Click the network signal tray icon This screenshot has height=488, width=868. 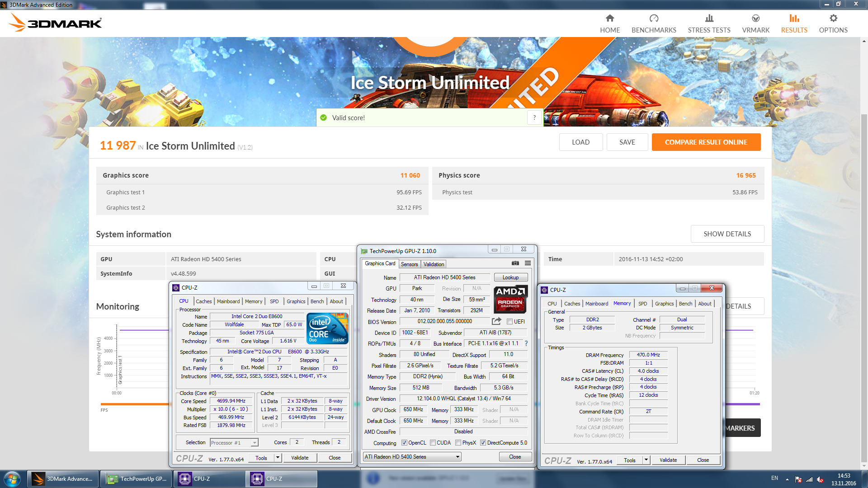pyautogui.click(x=809, y=479)
